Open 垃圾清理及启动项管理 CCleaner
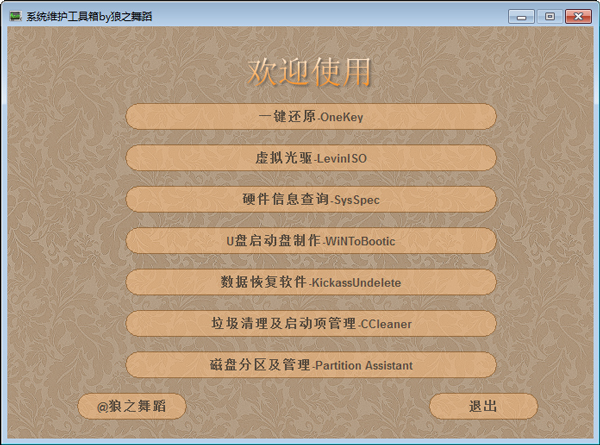Viewport: 600px width, 445px height. click(x=311, y=324)
